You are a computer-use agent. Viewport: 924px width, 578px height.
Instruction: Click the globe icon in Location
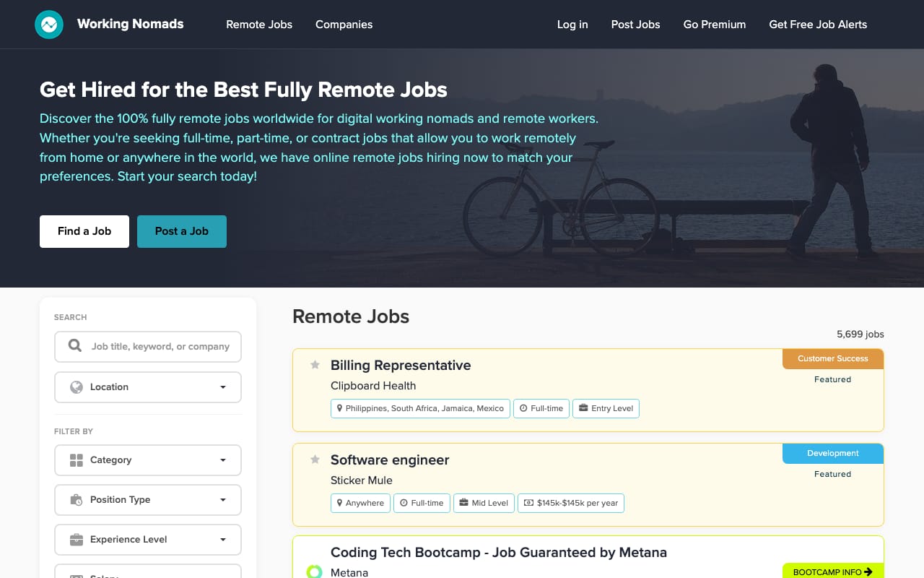(x=76, y=387)
